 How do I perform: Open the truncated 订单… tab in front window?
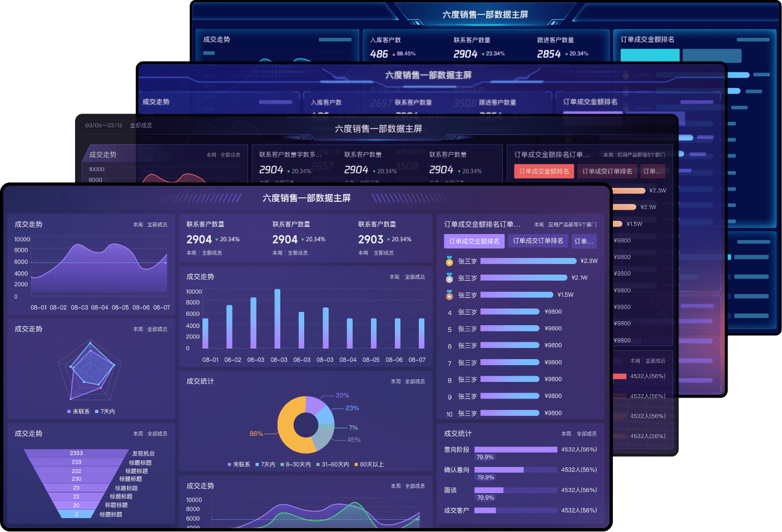point(584,241)
